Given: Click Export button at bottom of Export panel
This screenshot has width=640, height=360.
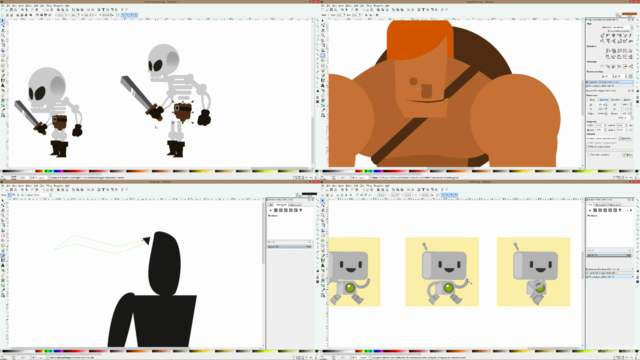Looking at the screenshot, I should click(x=627, y=155).
